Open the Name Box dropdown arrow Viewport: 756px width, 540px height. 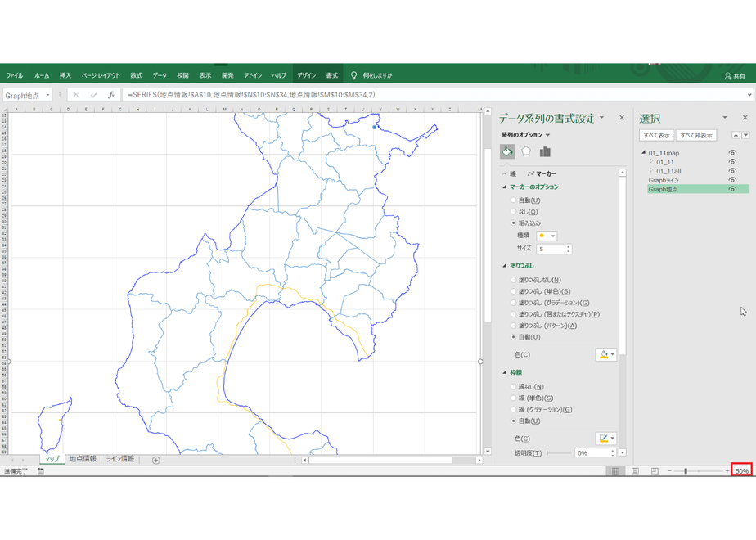[x=47, y=95]
